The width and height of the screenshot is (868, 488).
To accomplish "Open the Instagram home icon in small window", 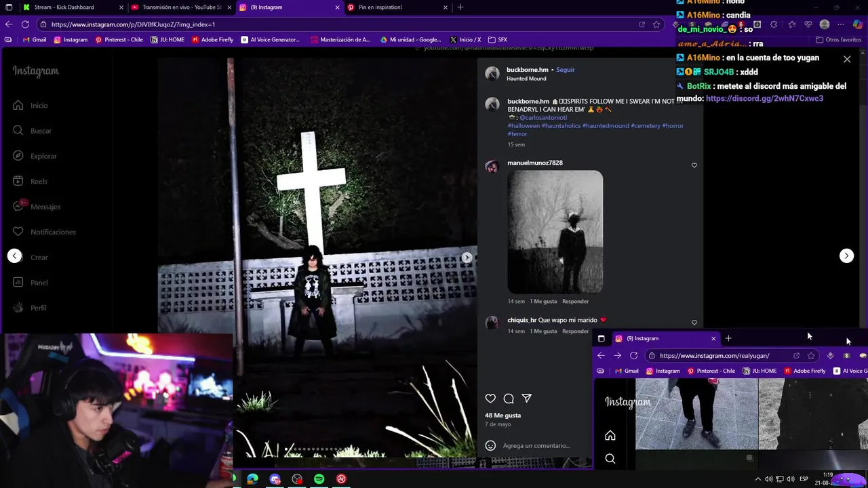I will [610, 436].
